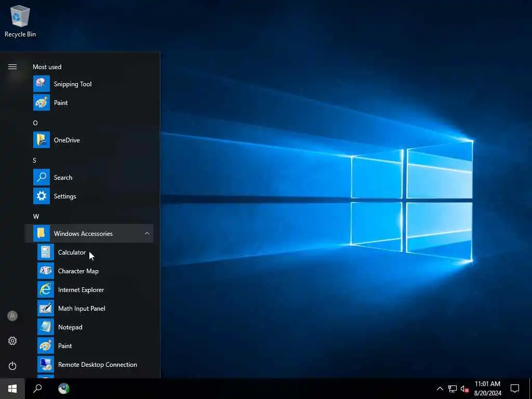Open the Recycle Bin desktop icon
Viewport: 532px width, 399px height.
tap(20, 21)
